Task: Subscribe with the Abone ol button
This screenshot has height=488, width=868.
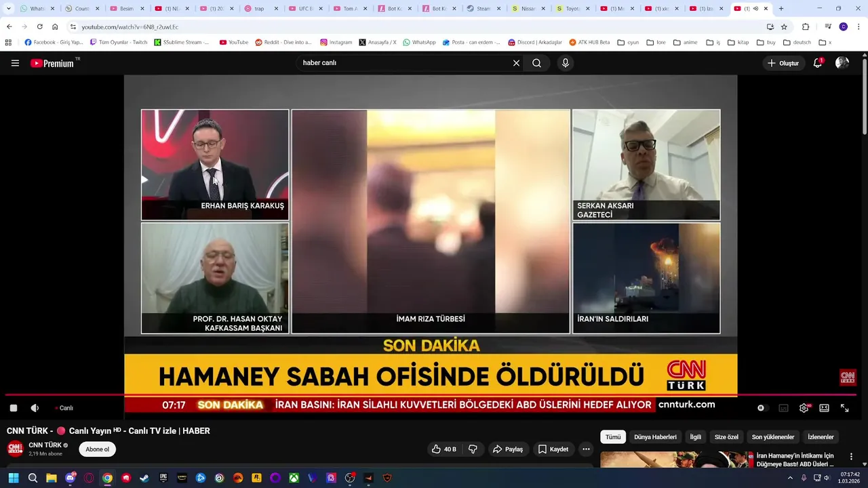Action: tap(97, 449)
